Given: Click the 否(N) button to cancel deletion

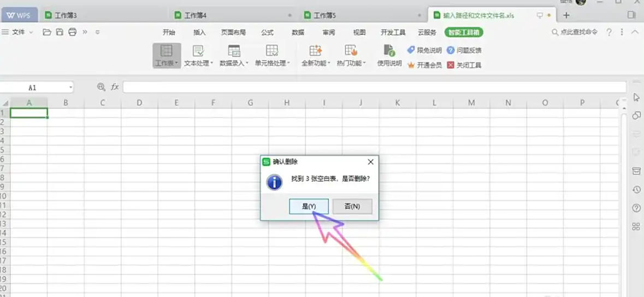Looking at the screenshot, I should click(352, 207).
